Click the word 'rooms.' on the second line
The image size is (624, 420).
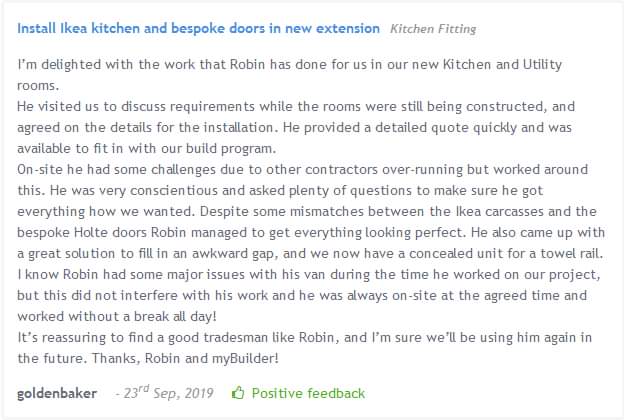38,86
